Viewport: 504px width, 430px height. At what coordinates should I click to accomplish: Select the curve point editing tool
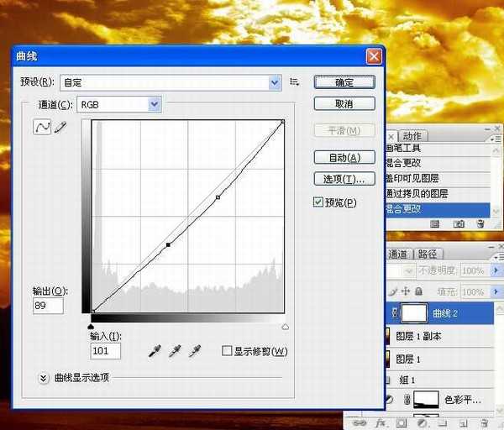tap(42, 127)
